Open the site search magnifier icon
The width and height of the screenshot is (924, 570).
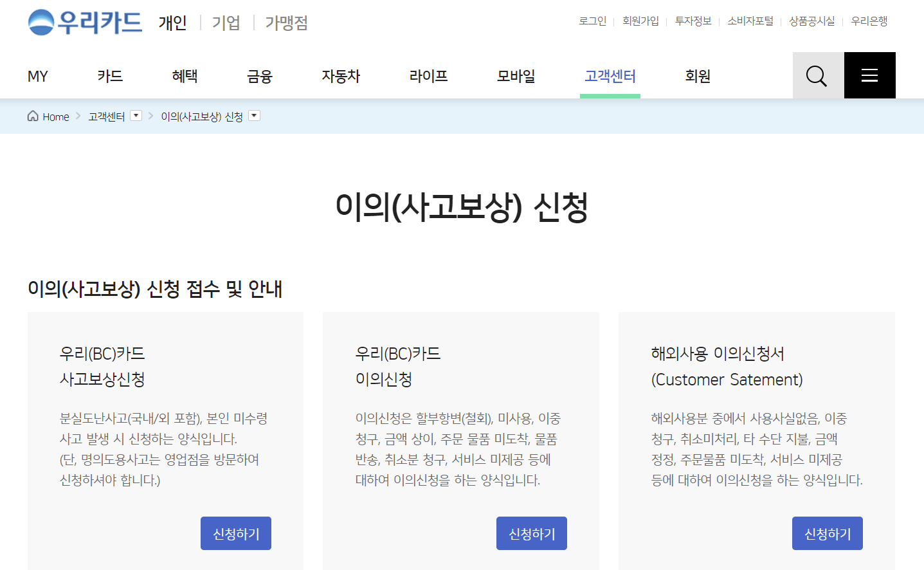click(816, 75)
